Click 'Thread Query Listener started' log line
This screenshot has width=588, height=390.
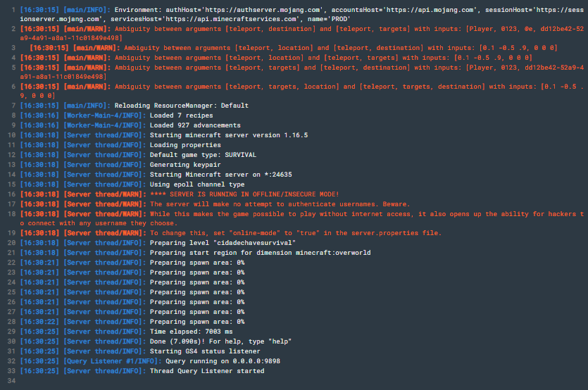(x=207, y=371)
